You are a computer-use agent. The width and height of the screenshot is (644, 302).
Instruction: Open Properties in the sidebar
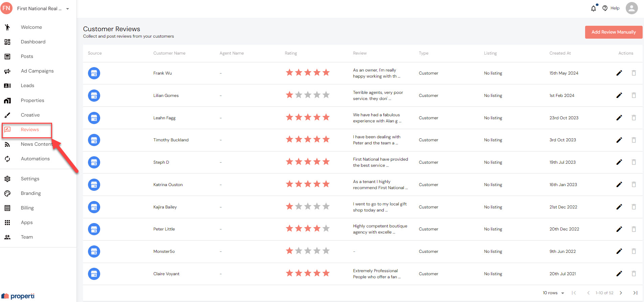[32, 100]
